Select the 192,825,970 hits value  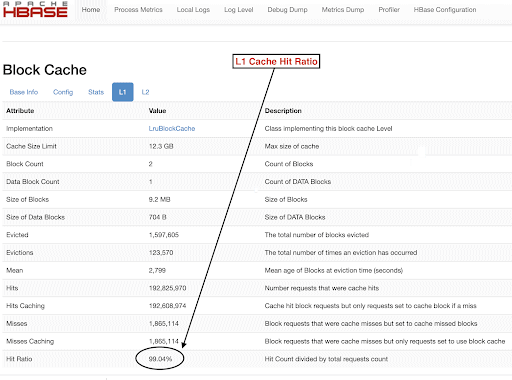[x=167, y=288]
